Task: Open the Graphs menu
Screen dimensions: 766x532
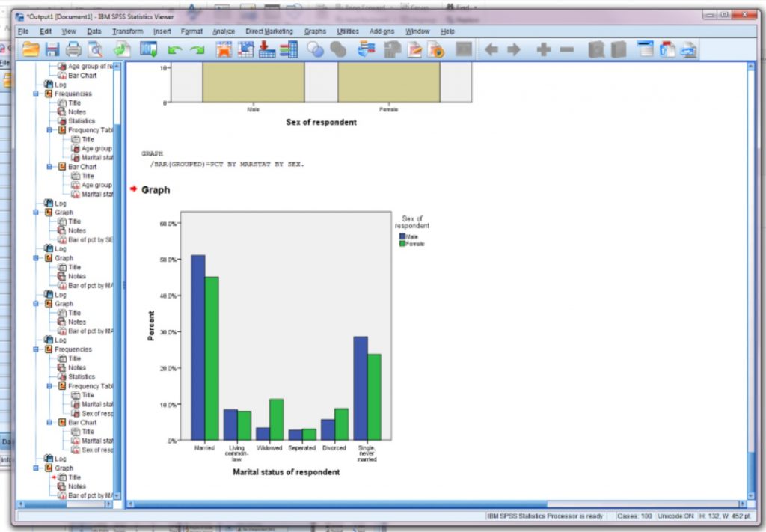Action: point(315,31)
